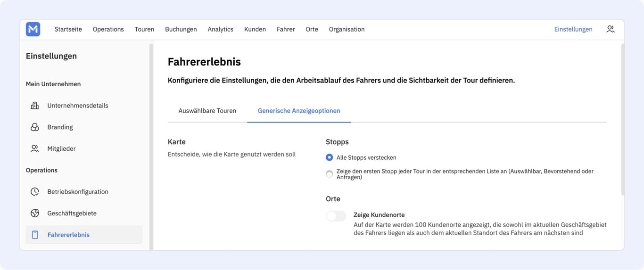The width and height of the screenshot is (644, 270).
Task: Click the 'Fahrererlebnis' page heading
Action: [x=204, y=62]
